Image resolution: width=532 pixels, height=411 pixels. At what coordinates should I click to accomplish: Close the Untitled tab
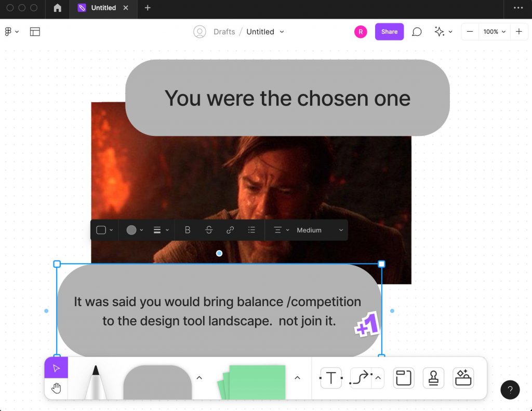(x=126, y=8)
